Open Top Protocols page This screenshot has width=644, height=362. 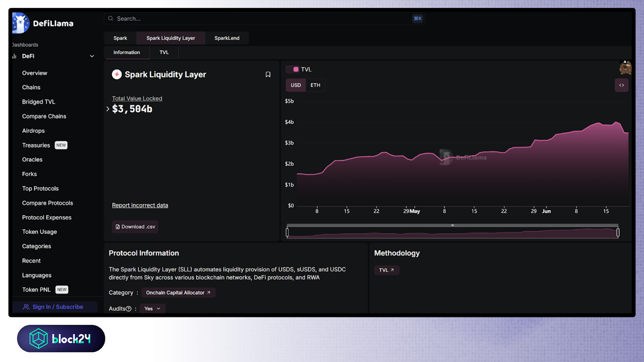[x=40, y=189]
